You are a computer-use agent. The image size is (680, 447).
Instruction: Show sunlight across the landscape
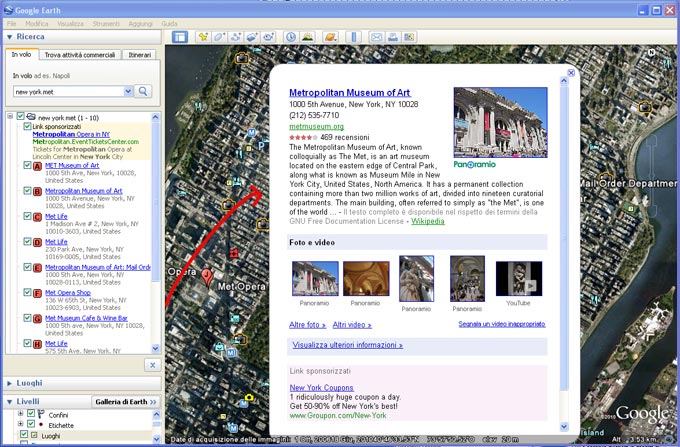pyautogui.click(x=307, y=37)
